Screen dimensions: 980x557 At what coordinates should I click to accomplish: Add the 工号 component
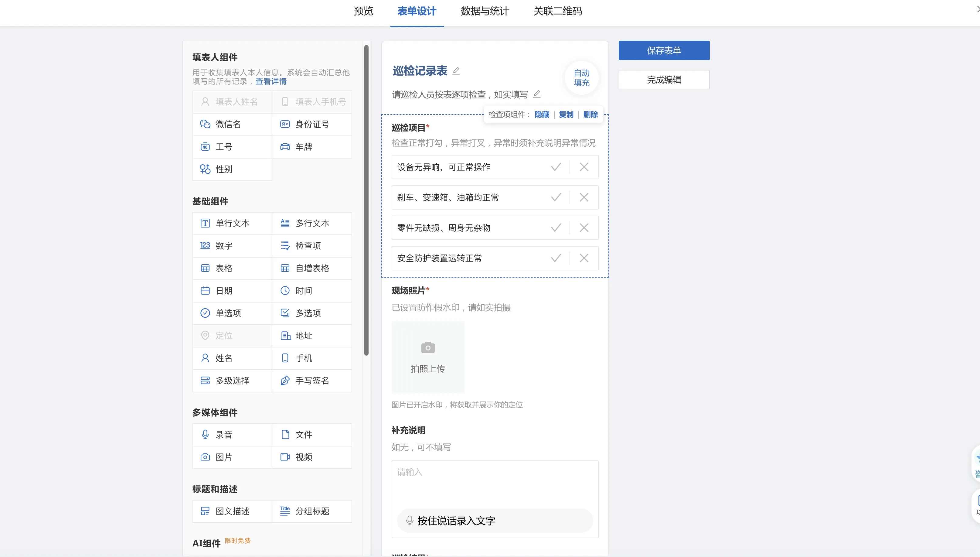(x=232, y=147)
